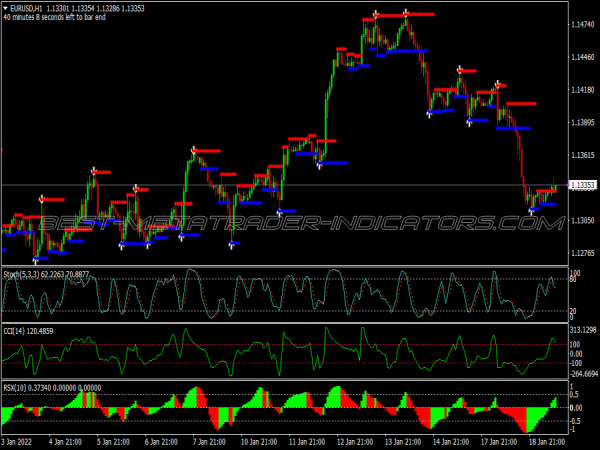Viewport: 600px width, 450px height.
Task: Click the 11 Jan 21:00 time label
Action: [x=307, y=442]
